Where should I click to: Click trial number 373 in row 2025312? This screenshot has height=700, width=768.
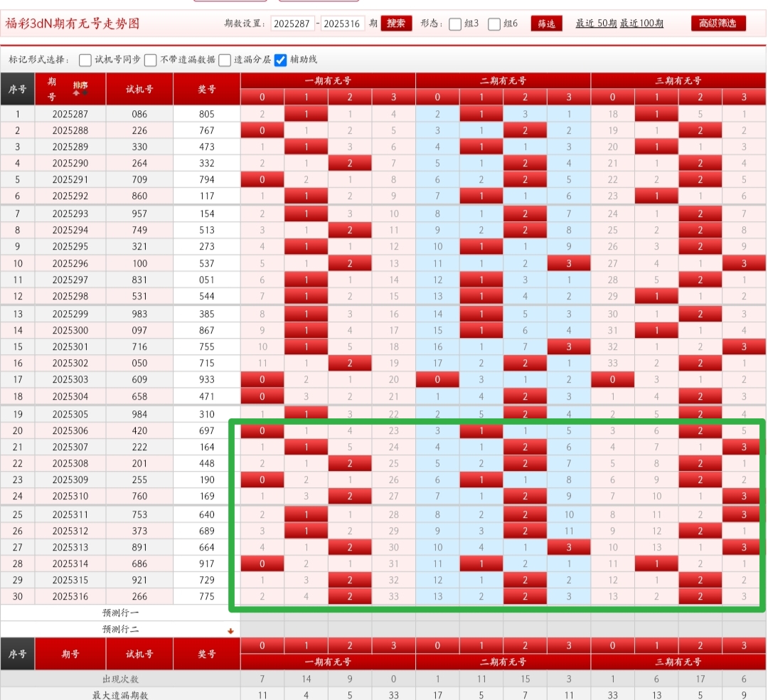[x=139, y=531]
